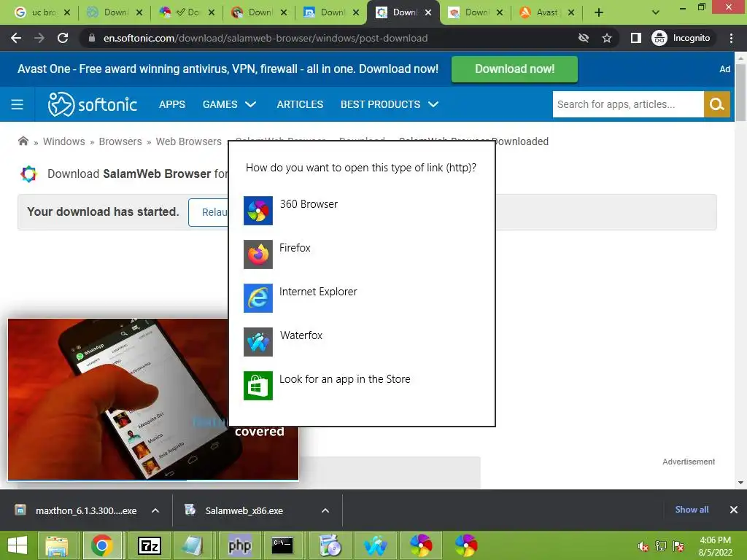Click the home breadcrumb icon
747x560 pixels.
click(x=23, y=141)
